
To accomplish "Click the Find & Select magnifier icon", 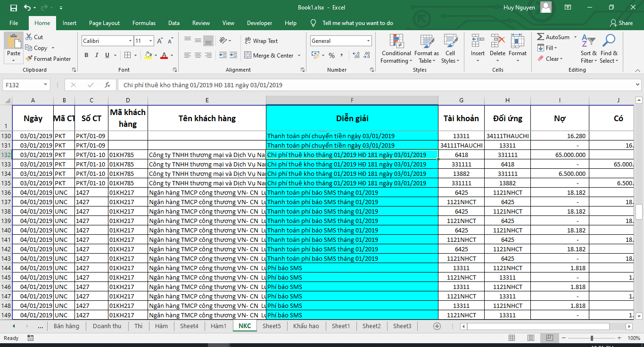I will tap(609, 41).
